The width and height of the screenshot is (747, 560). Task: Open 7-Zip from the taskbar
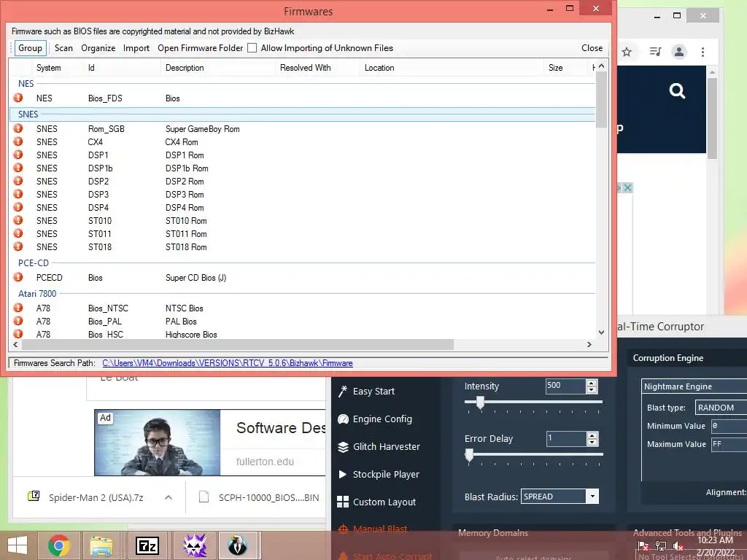pyautogui.click(x=147, y=545)
